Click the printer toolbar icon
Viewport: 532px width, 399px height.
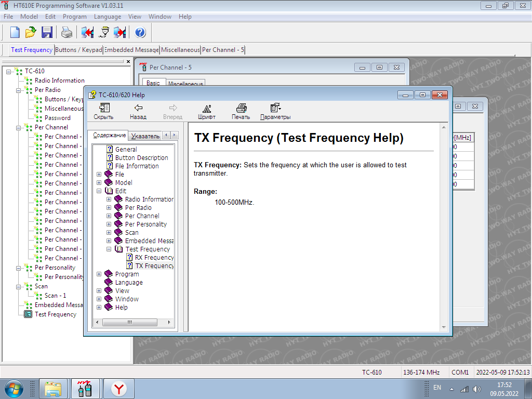66,32
